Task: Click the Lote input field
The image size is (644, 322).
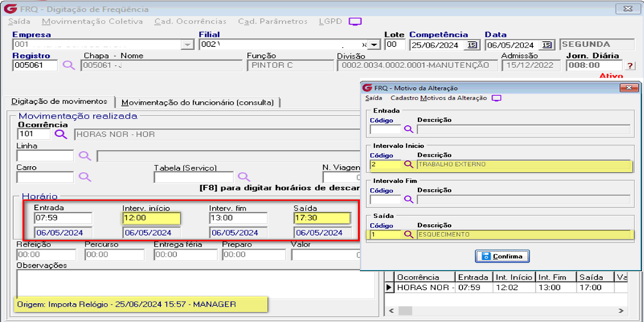Action: click(x=395, y=45)
